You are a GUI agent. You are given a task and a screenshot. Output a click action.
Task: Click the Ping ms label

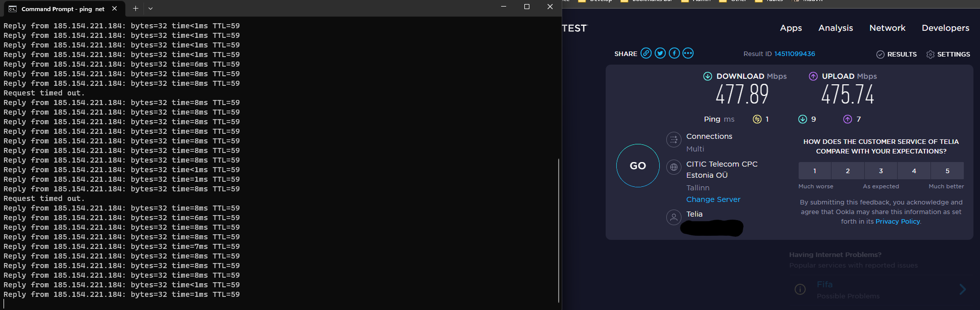coord(719,119)
